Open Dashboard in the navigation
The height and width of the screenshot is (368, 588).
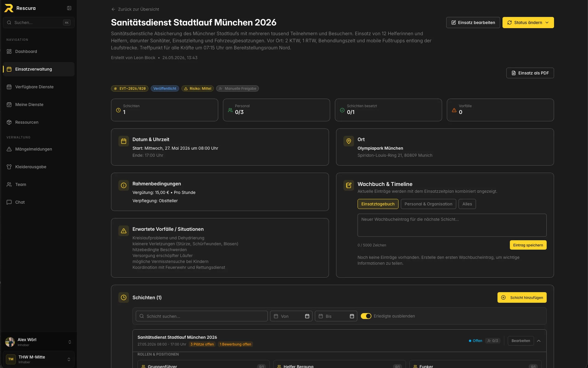(x=39, y=51)
